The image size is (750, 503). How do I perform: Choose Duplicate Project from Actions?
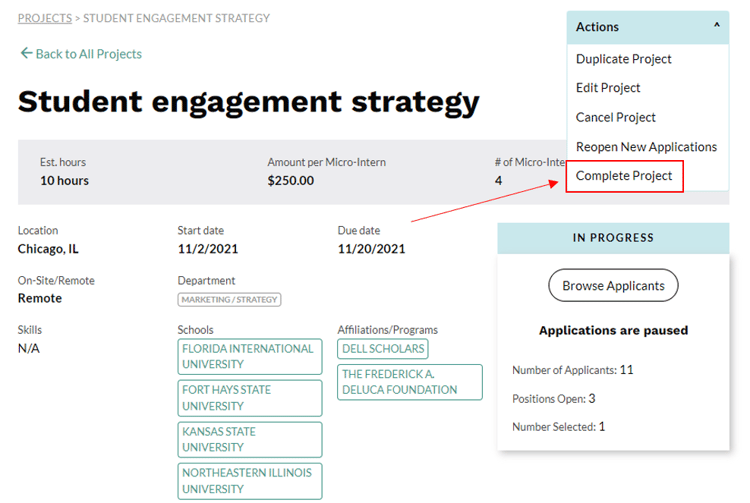623,59
